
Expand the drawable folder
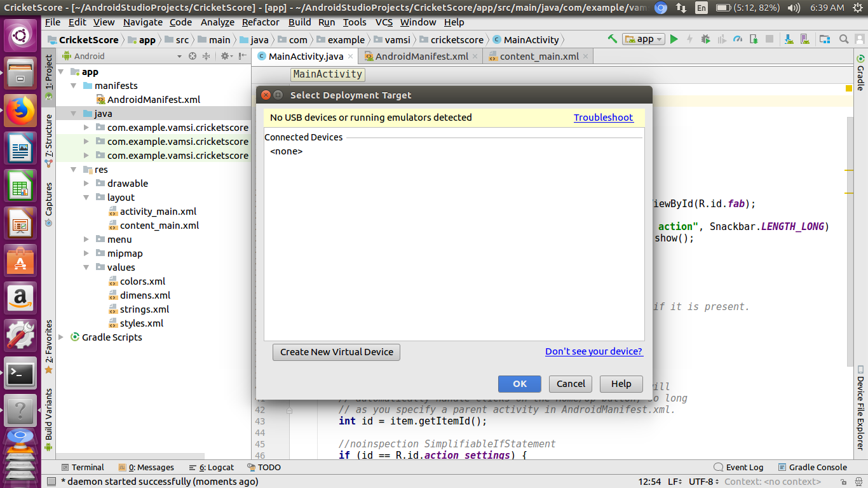(x=86, y=184)
